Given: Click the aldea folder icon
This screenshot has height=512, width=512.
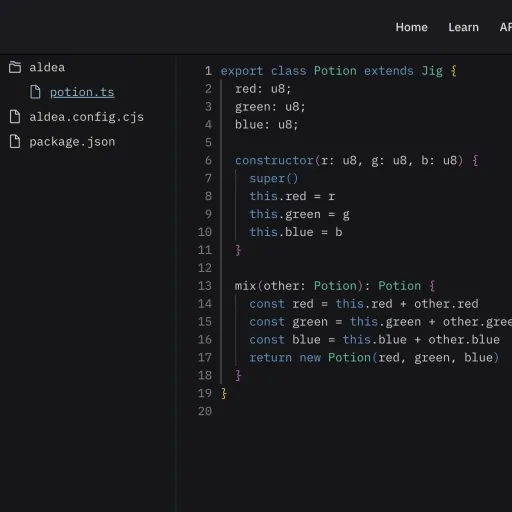Looking at the screenshot, I should (15, 67).
